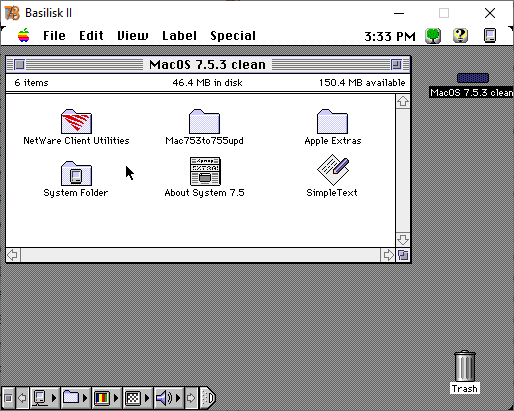Screen dimensions: 514x411
Task: Select the NetWare Client Utilities folder
Action: (76, 122)
